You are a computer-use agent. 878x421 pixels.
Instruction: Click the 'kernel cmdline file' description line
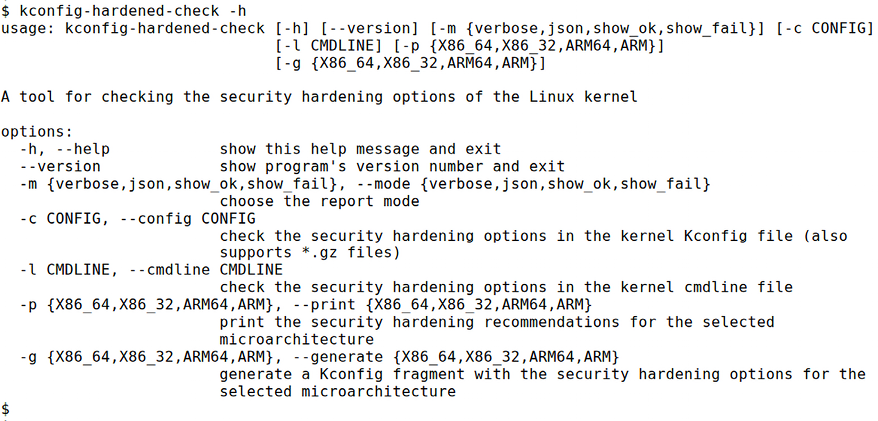506,288
